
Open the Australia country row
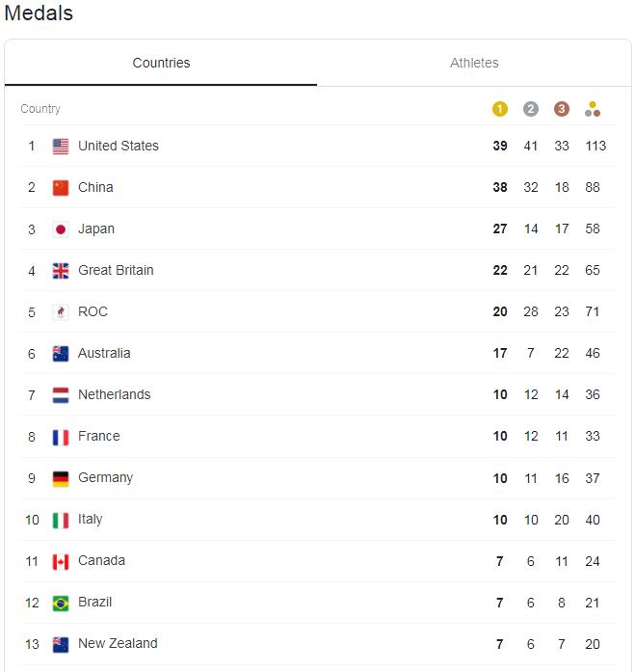[x=318, y=354]
